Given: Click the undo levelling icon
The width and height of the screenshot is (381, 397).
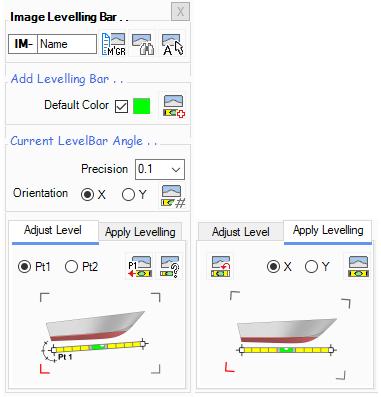Looking at the screenshot, I should 220,266.
